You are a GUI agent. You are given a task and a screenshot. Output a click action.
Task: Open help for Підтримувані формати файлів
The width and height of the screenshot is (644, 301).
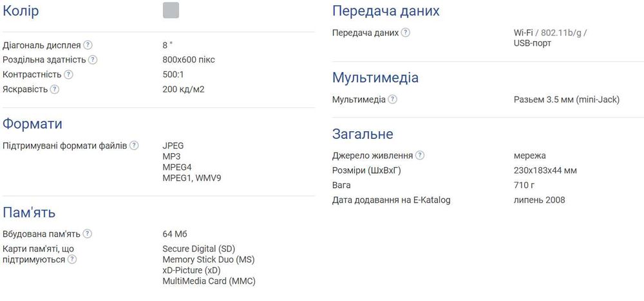(x=134, y=145)
